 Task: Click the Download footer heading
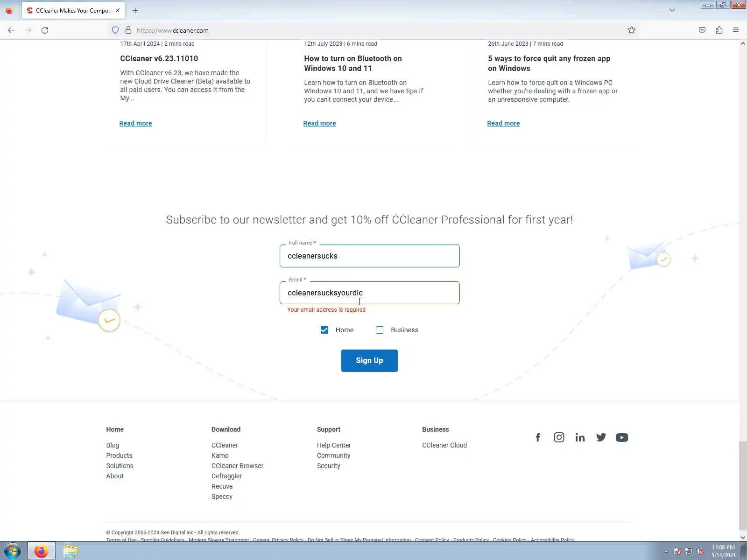tap(226, 429)
